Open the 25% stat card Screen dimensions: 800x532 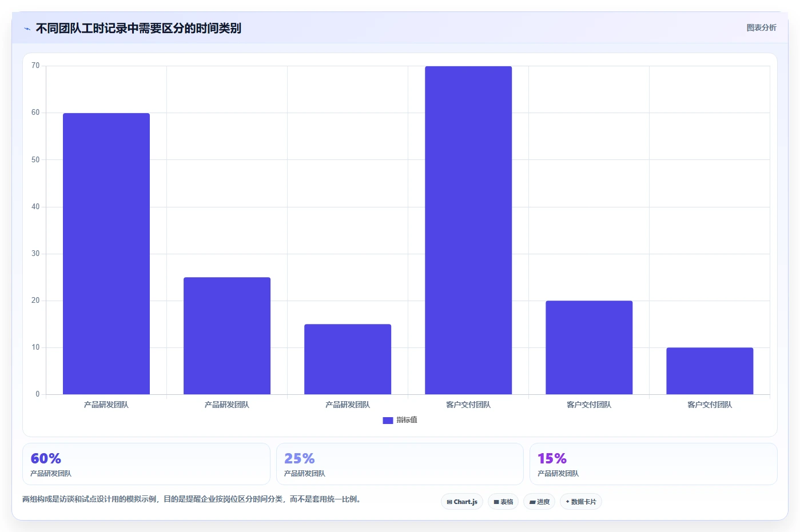coord(400,464)
